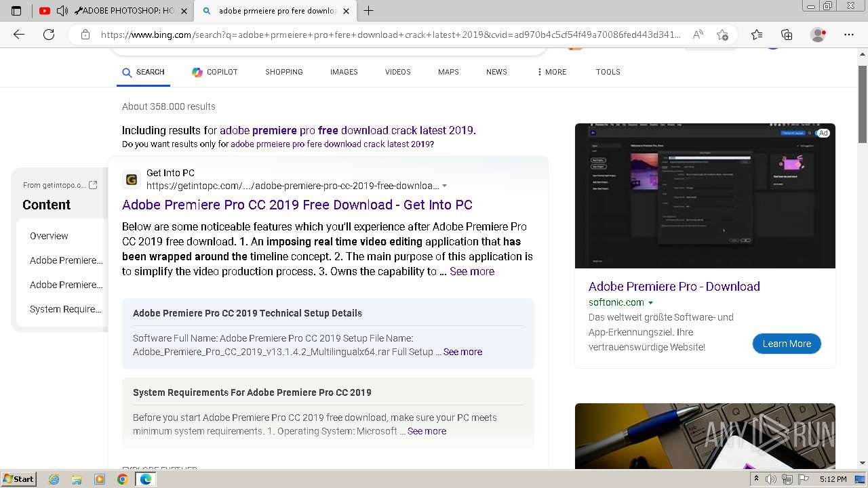Screen dimensions: 868x488
Task: Open Adobe Premiere Pro CC 2019 Free Download result
Action: pos(297,205)
